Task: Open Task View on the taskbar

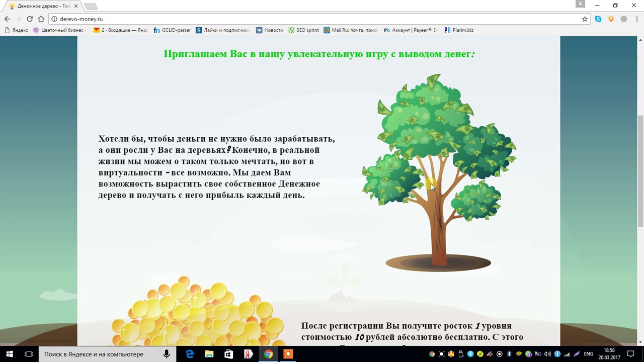Action: (29, 354)
